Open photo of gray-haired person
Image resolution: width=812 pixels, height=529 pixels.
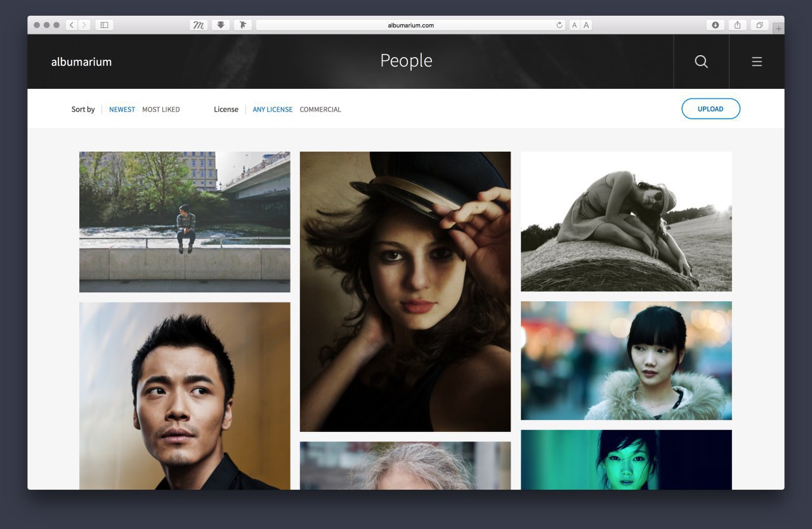pyautogui.click(x=405, y=466)
